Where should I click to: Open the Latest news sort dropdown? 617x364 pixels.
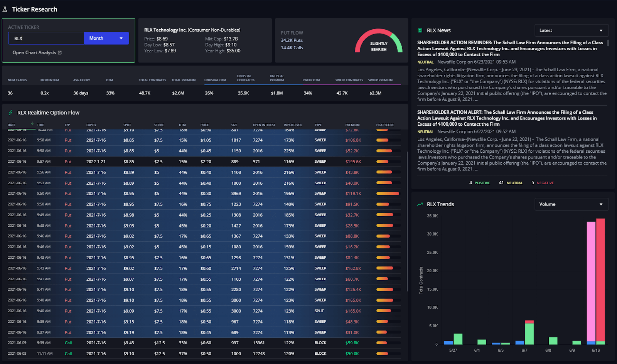pyautogui.click(x=571, y=30)
